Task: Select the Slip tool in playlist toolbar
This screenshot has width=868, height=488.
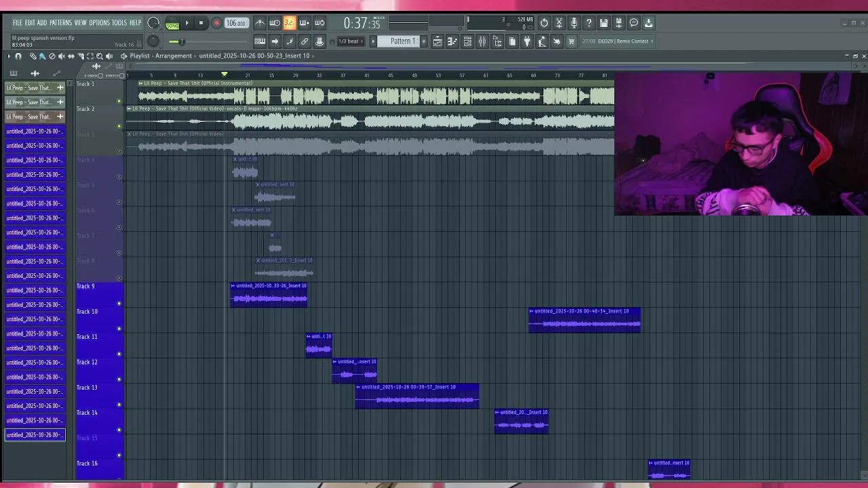Action: (71, 56)
